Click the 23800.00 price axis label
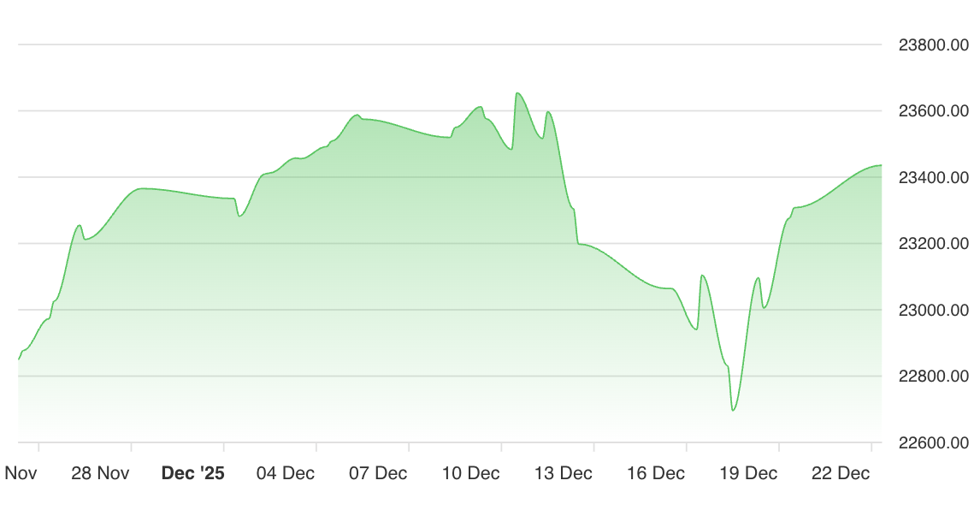 pyautogui.click(x=933, y=45)
